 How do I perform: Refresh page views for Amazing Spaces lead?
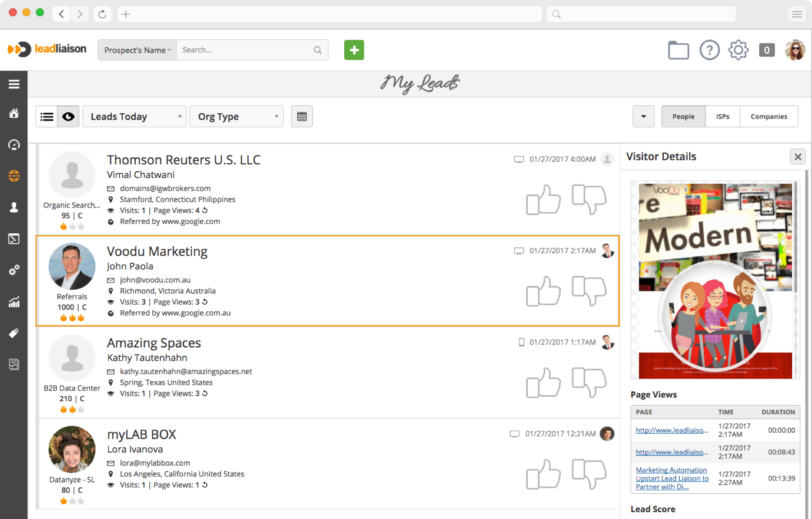point(205,394)
